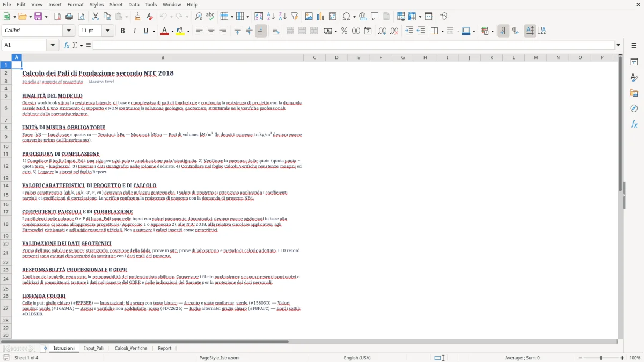The height and width of the screenshot is (362, 644).
Task: Clear direct formatting from cells
Action: coord(150,17)
